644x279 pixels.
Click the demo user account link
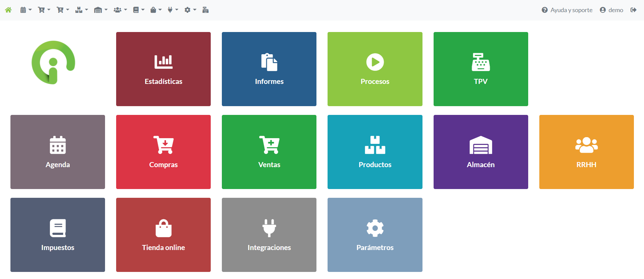click(x=611, y=10)
